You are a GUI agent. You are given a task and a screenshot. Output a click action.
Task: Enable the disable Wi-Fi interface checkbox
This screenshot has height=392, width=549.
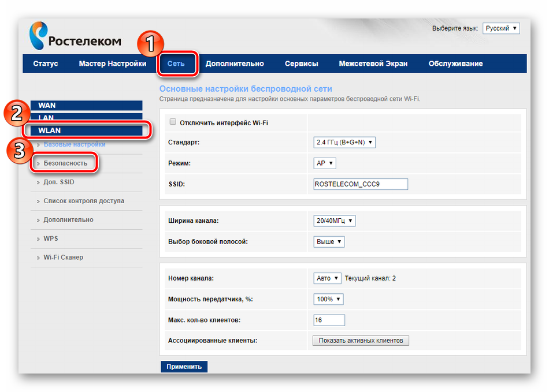pyautogui.click(x=172, y=122)
